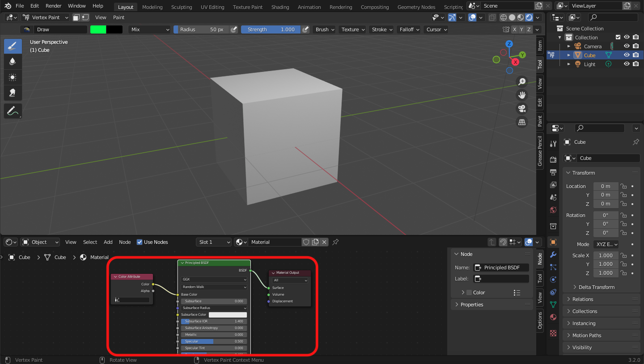Select the Draw brush tool
This screenshot has height=364, width=644.
click(13, 46)
